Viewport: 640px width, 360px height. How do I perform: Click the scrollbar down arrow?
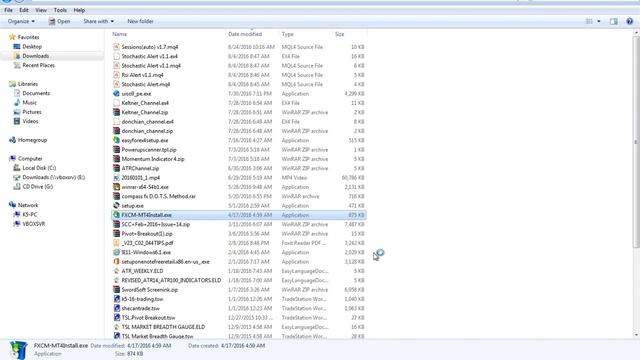[636, 335]
